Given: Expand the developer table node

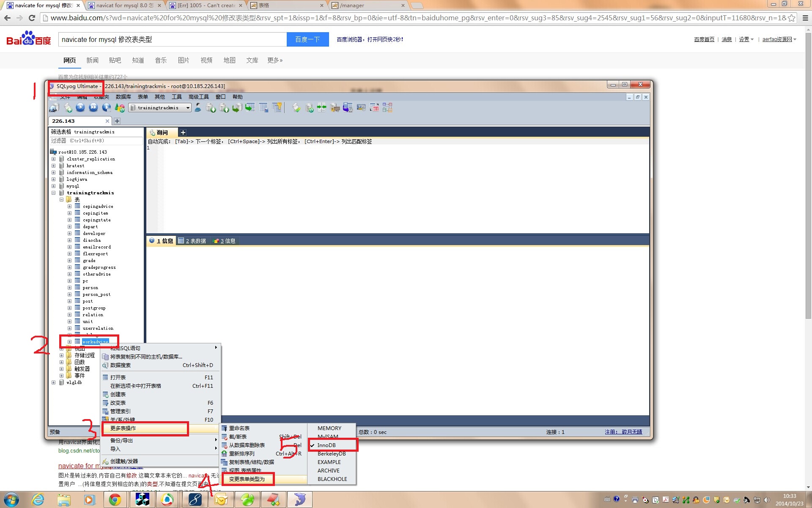Looking at the screenshot, I should 70,234.
